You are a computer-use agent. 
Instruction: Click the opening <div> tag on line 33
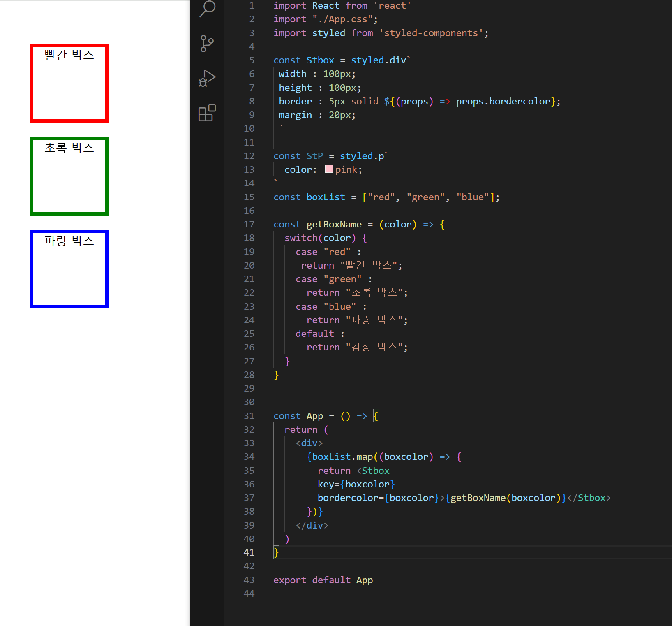pos(309,443)
